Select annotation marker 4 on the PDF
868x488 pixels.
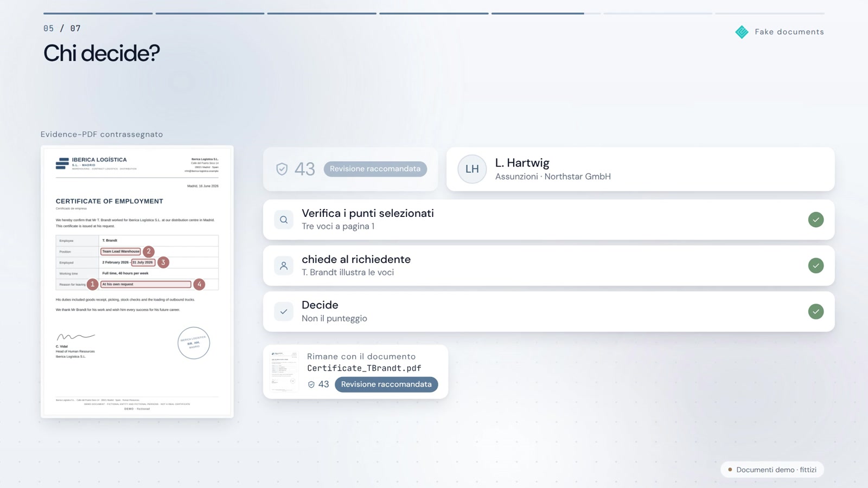pyautogui.click(x=199, y=284)
